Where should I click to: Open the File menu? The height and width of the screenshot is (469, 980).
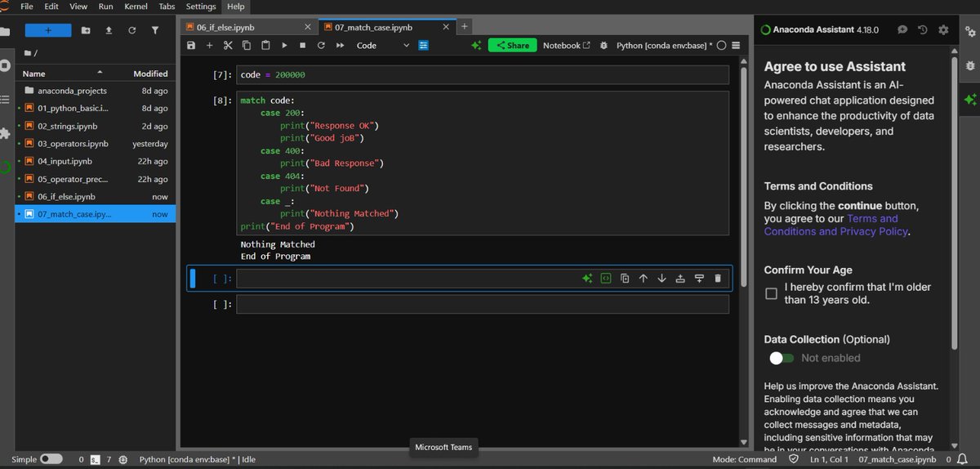click(x=27, y=7)
